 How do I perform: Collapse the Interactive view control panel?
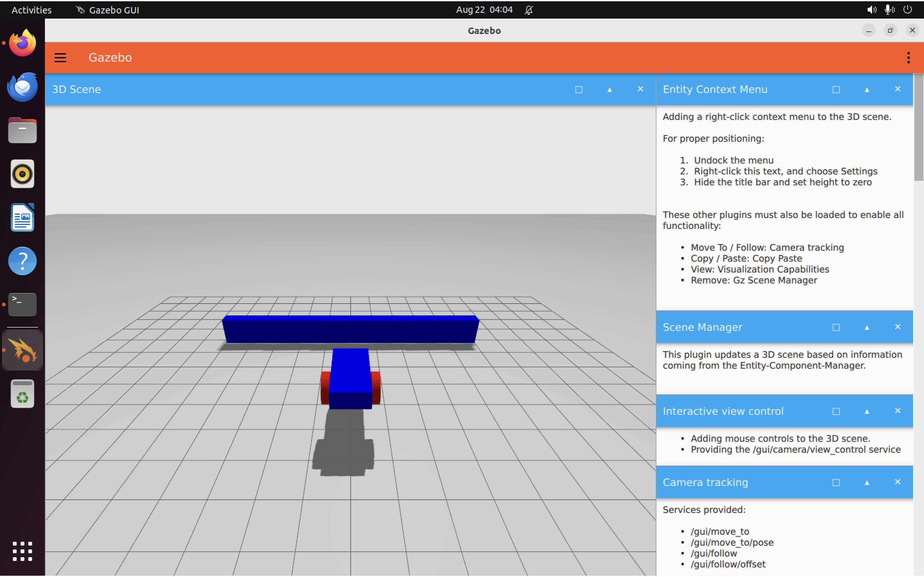[x=867, y=411]
